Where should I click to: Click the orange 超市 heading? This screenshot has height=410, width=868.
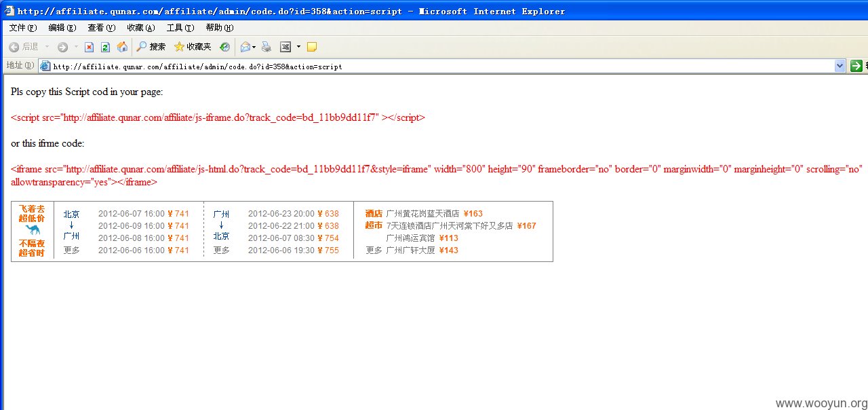[374, 225]
